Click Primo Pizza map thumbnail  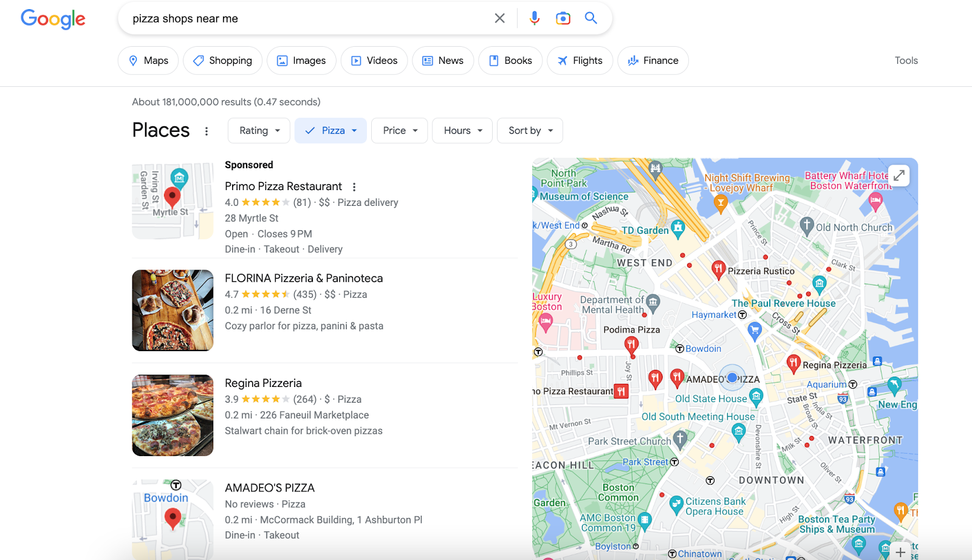[x=173, y=201]
